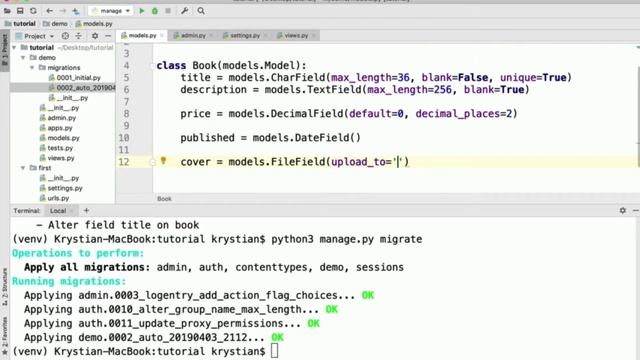Toggle the Project tool window side tab
640x360 pixels.
(4, 49)
